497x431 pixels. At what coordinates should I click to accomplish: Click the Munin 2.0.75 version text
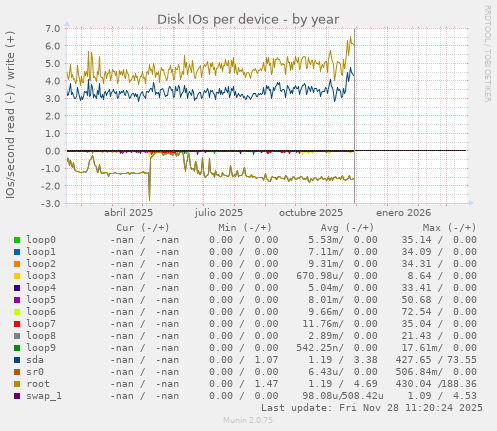pyautogui.click(x=248, y=420)
